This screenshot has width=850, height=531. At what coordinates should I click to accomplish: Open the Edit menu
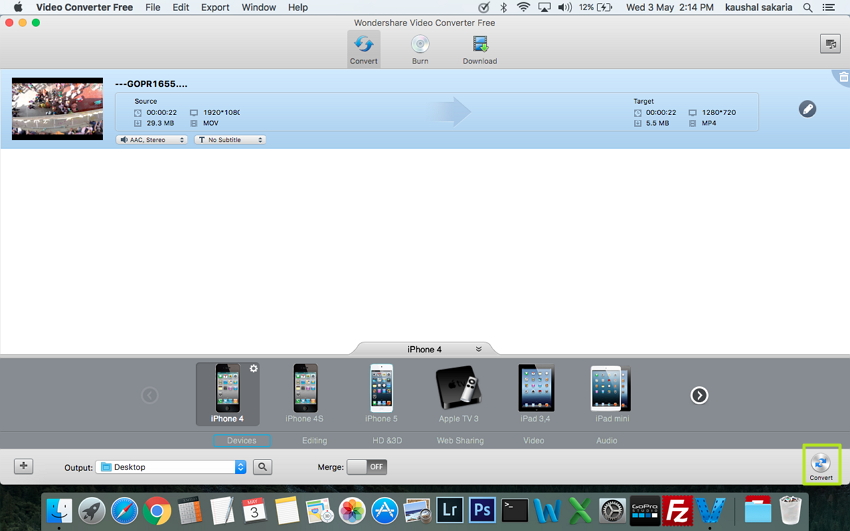pos(181,8)
